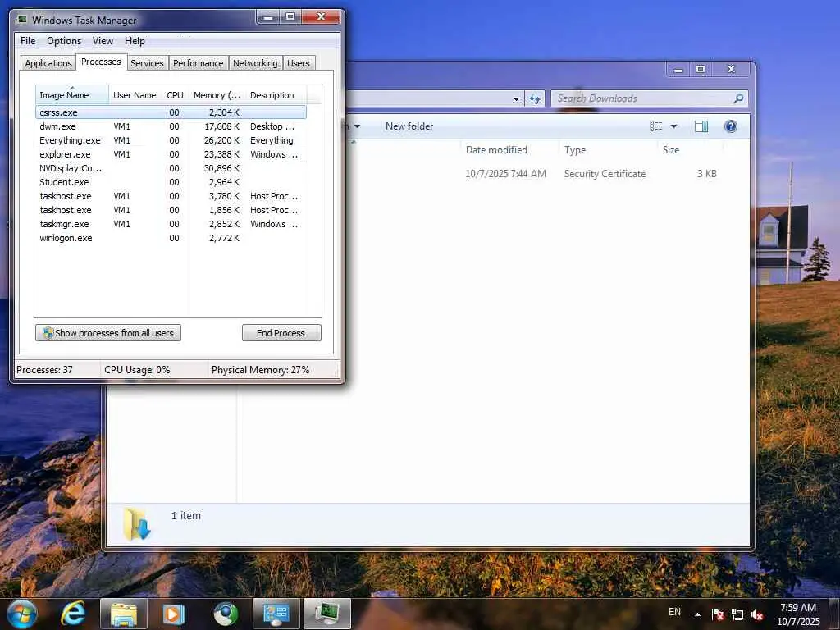Image resolution: width=840 pixels, height=630 pixels.
Task: Select the winlogon.exe process
Action: 171,238
